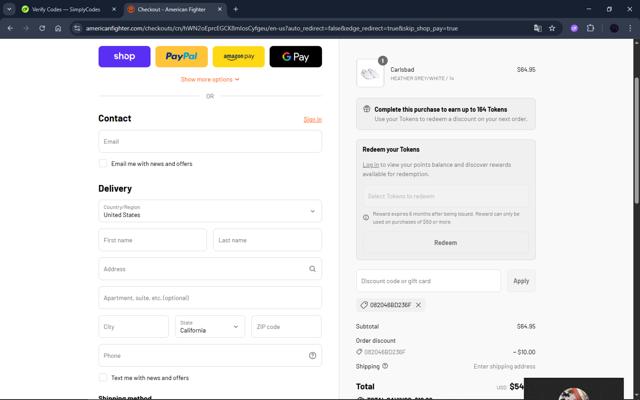The width and height of the screenshot is (640, 400).
Task: Close the Verify Codes SimplyCodes tab
Action: 114,9
